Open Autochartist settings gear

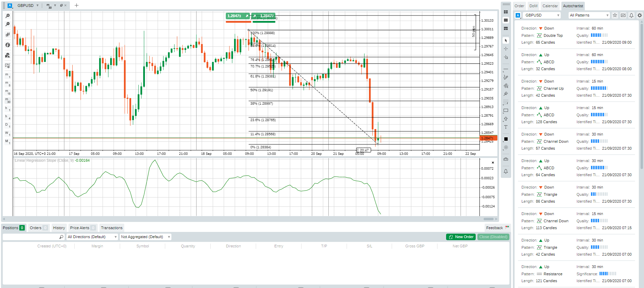pos(640,15)
